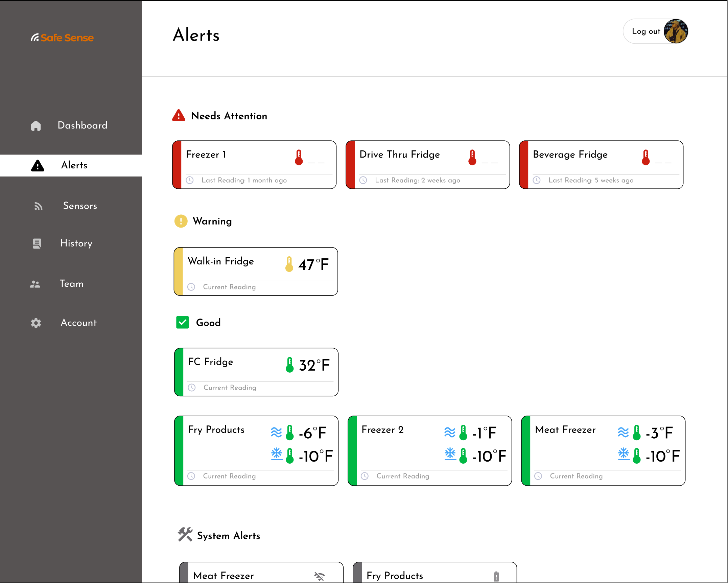This screenshot has height=583, width=728.
Task: Click the Team people icon
Action: tap(35, 284)
